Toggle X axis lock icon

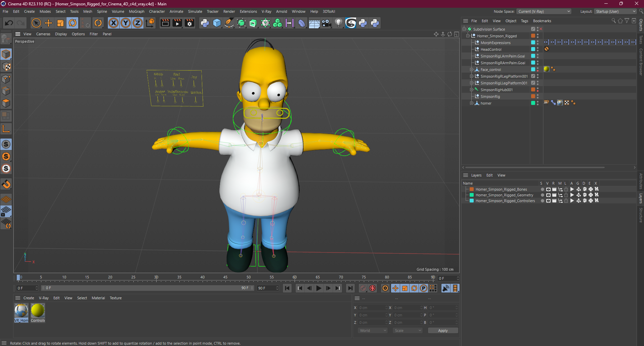114,23
